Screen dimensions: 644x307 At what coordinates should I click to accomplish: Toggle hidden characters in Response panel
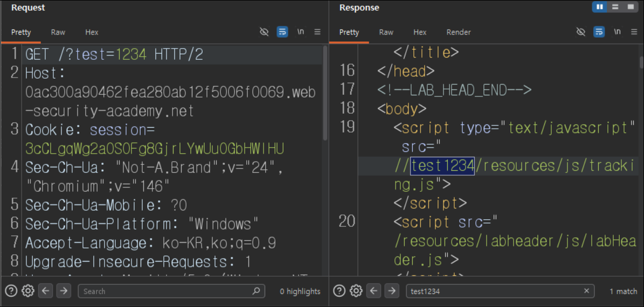(x=581, y=32)
